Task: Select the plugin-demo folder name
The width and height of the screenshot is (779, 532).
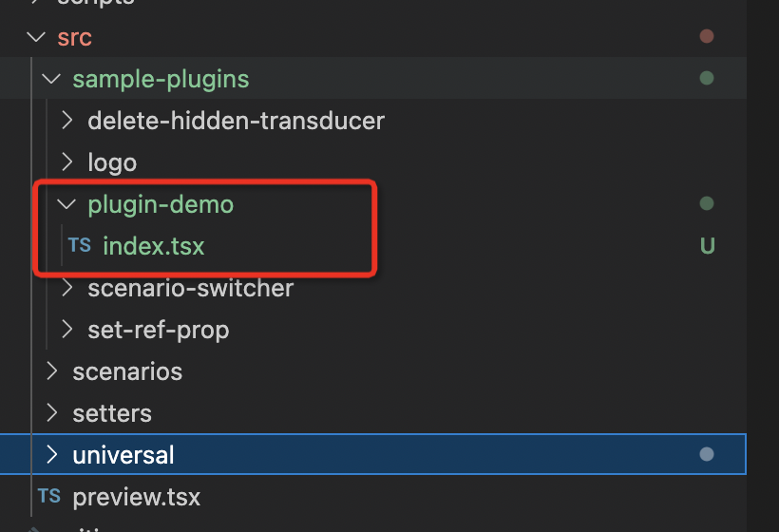Action: [161, 204]
